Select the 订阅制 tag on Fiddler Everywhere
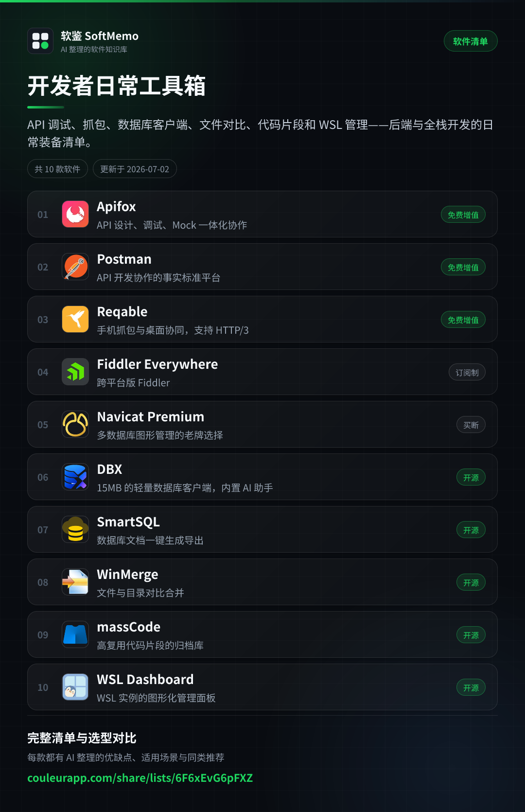Viewport: 525px width, 812px height. 467,372
